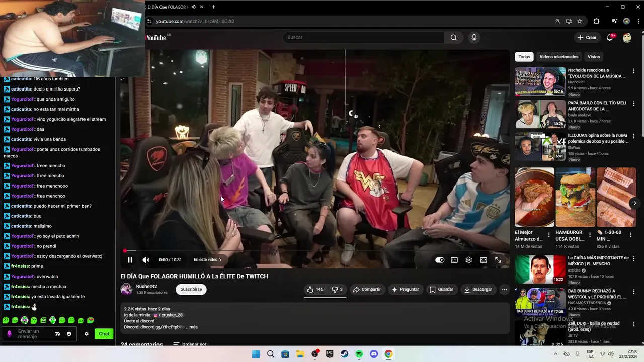Start voice search with microphone icon

pos(474,37)
